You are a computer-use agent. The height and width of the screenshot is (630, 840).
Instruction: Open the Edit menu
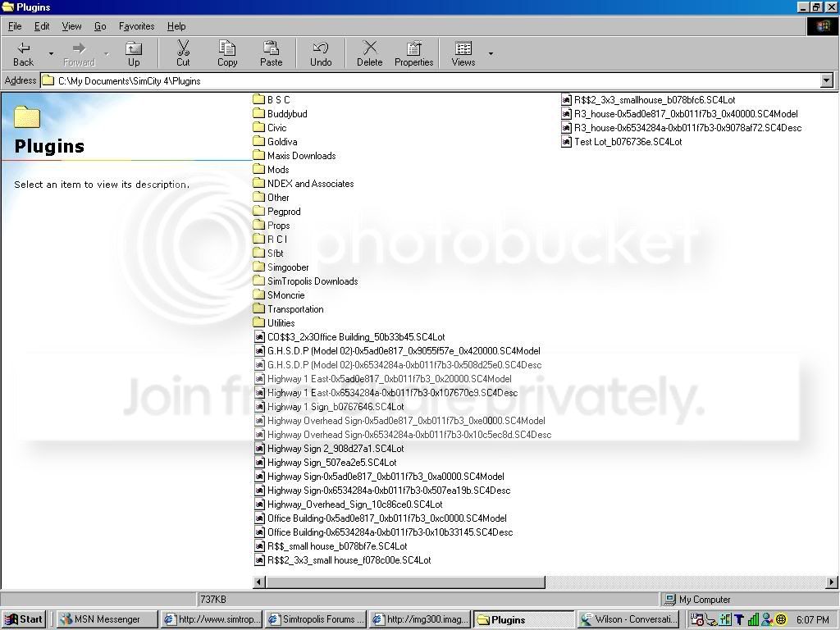(x=42, y=26)
